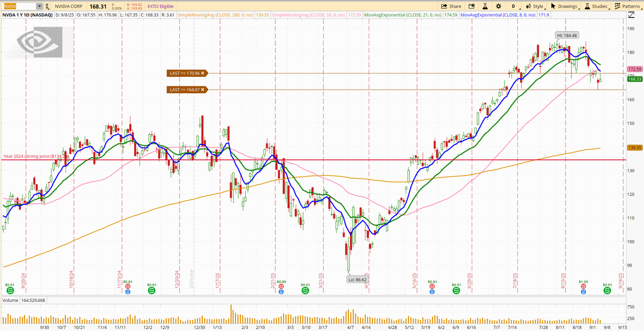Viewport: 644px width, 331px height.
Task: Click the dividend $ icon near 12/2 date
Action: pos(151,290)
